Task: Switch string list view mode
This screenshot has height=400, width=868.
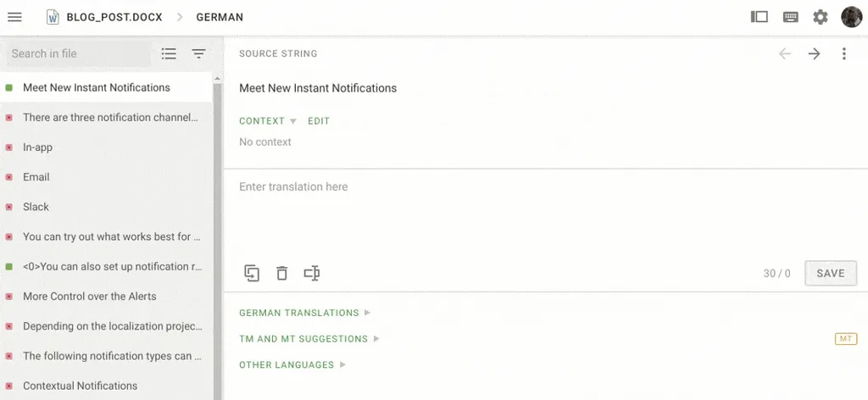Action: (x=169, y=53)
